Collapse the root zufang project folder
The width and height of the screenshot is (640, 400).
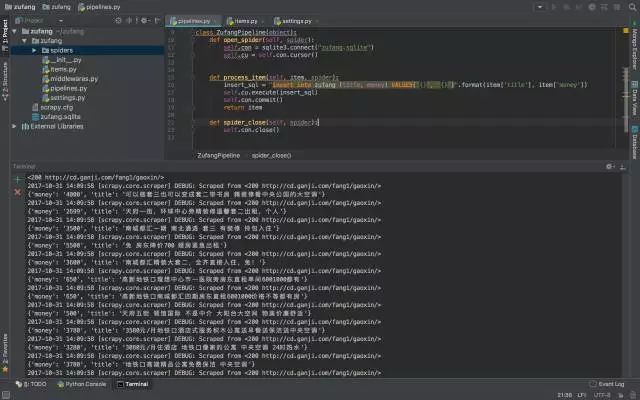tap(15, 31)
